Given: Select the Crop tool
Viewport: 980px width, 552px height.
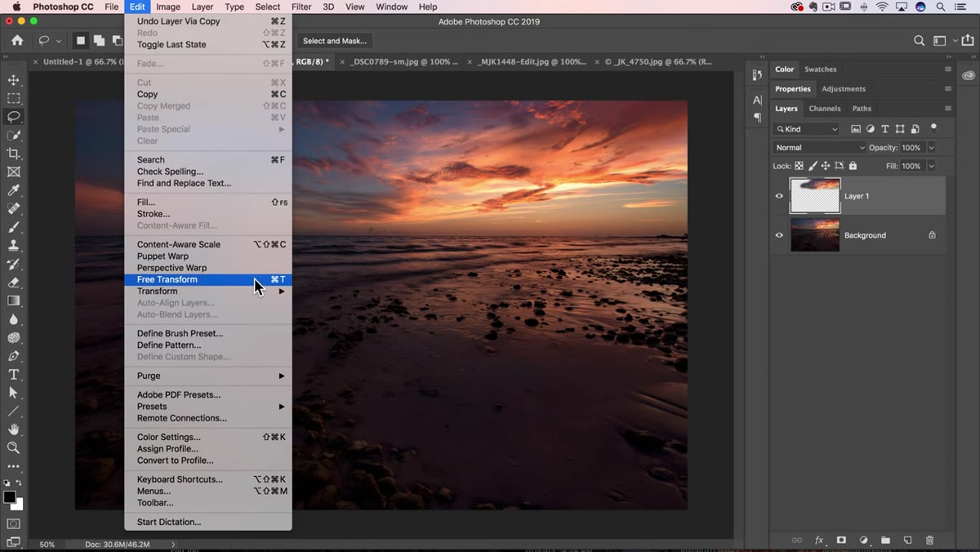Looking at the screenshot, I should (14, 154).
